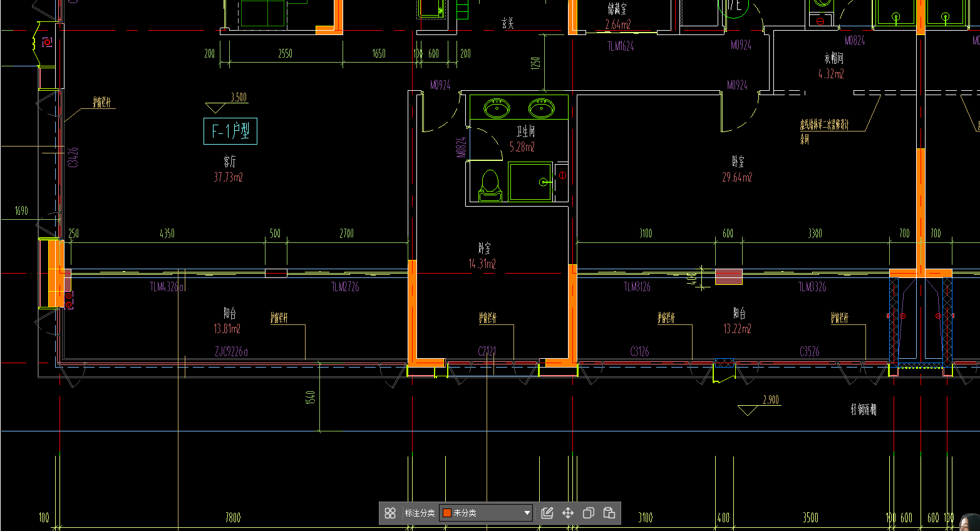Click the 1650 dimension value
Image resolution: width=980 pixels, height=531 pixels.
pyautogui.click(x=379, y=54)
